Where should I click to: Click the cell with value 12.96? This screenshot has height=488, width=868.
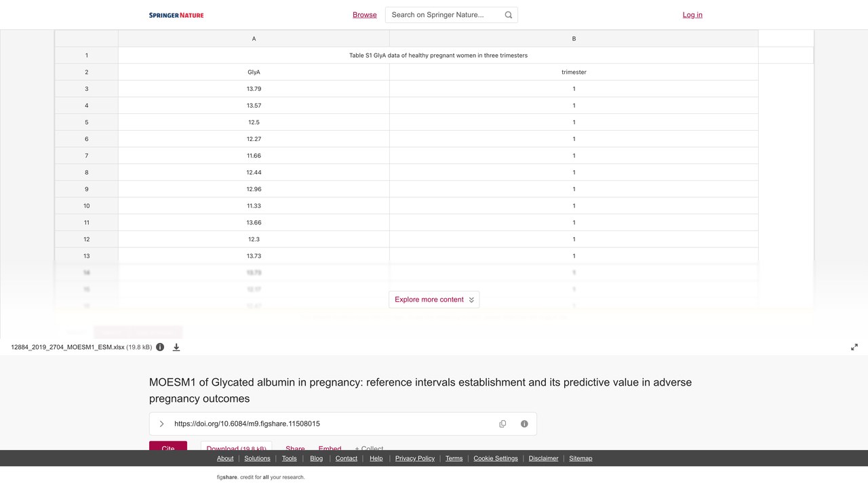[254, 189]
